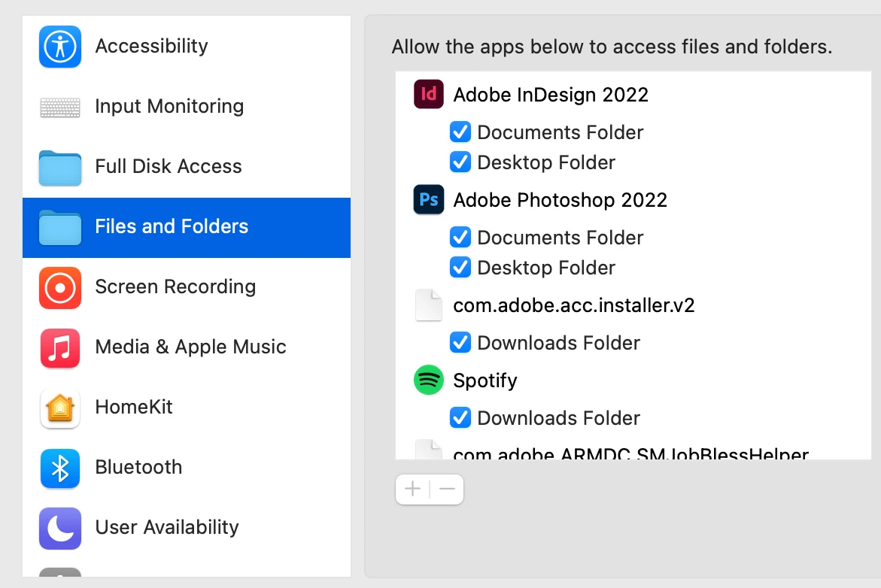The image size is (881, 588).
Task: Click the minus button to remove an app
Action: point(447,489)
